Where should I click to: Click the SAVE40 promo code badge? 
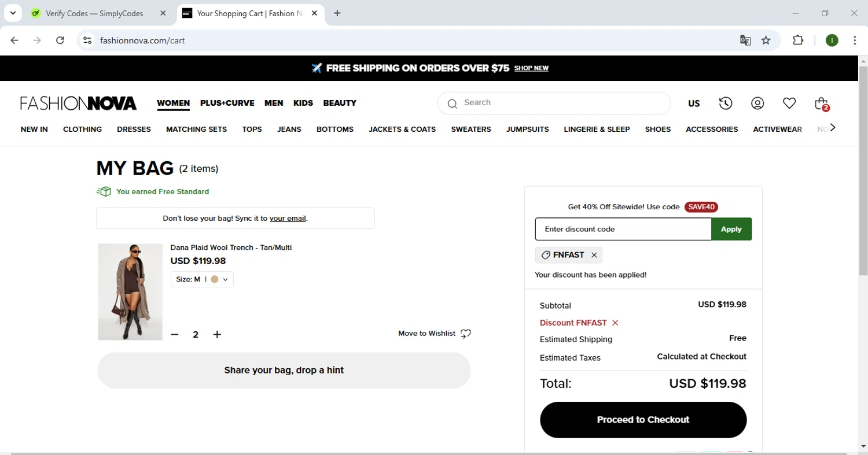701,207
